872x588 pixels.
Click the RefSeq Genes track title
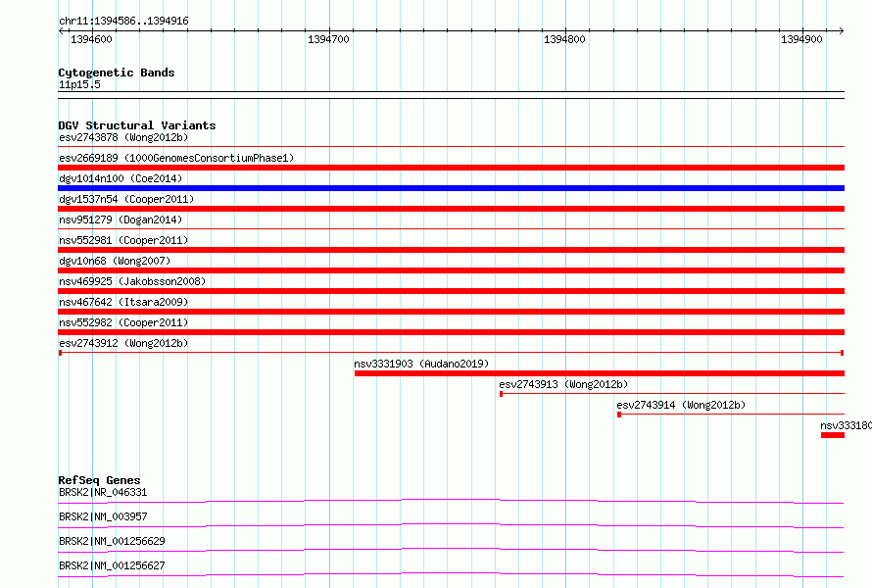[99, 480]
